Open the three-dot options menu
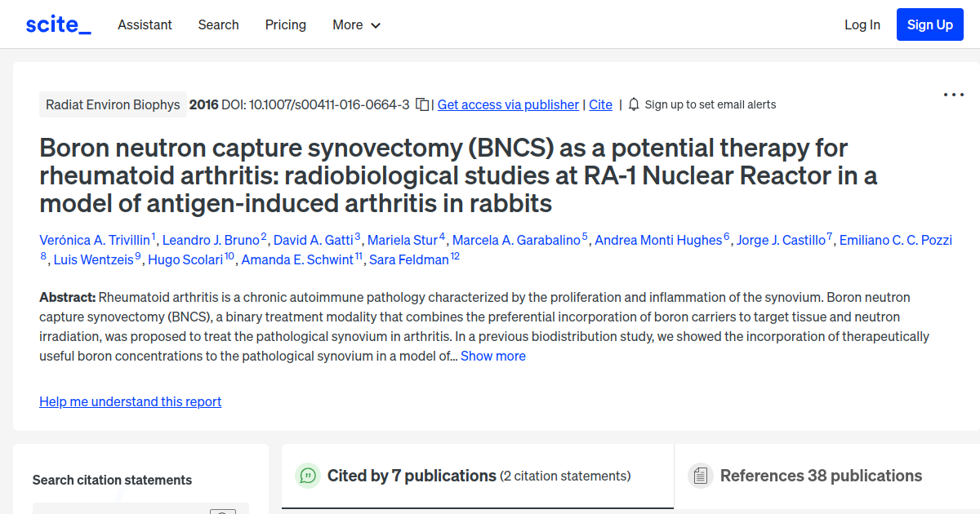This screenshot has height=514, width=980. 953,95
